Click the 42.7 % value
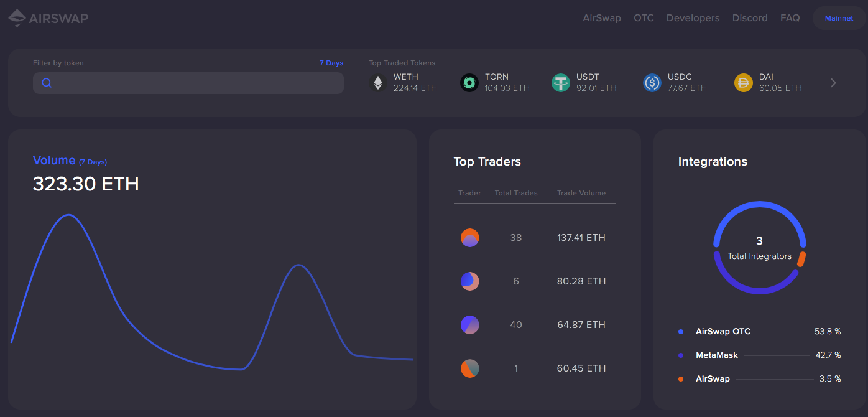The width and height of the screenshot is (868, 417). pos(828,355)
